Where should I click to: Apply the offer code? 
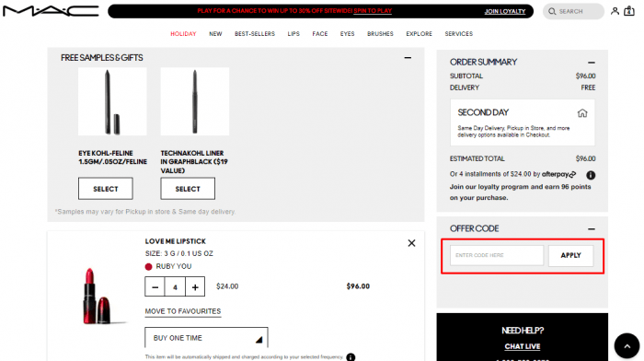(x=571, y=255)
